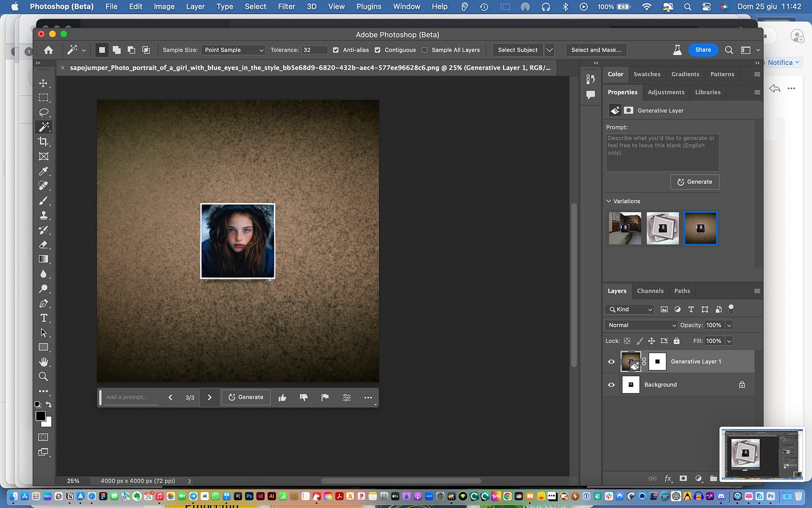Select the Eraser tool
This screenshot has width=812, height=508.
(x=43, y=245)
